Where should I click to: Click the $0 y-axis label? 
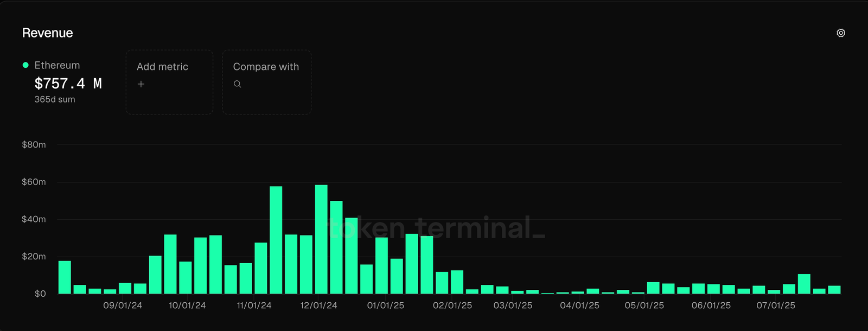click(x=40, y=294)
